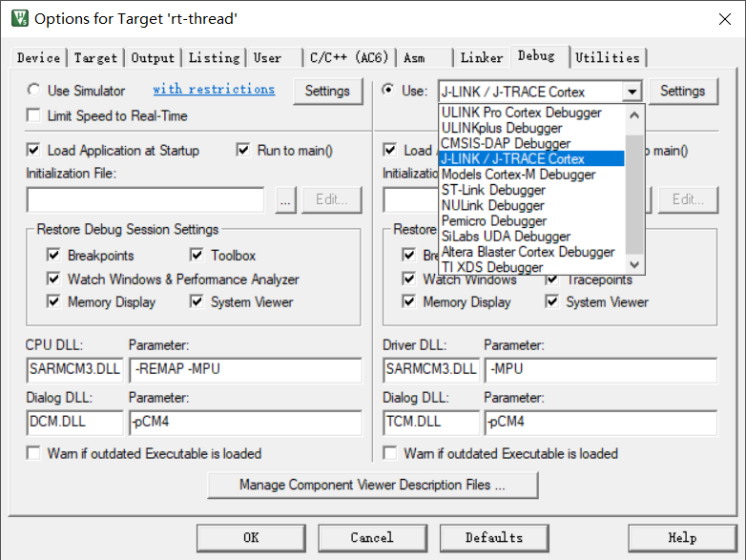This screenshot has width=746, height=560.
Task: Open the Listing tab
Action: (214, 58)
